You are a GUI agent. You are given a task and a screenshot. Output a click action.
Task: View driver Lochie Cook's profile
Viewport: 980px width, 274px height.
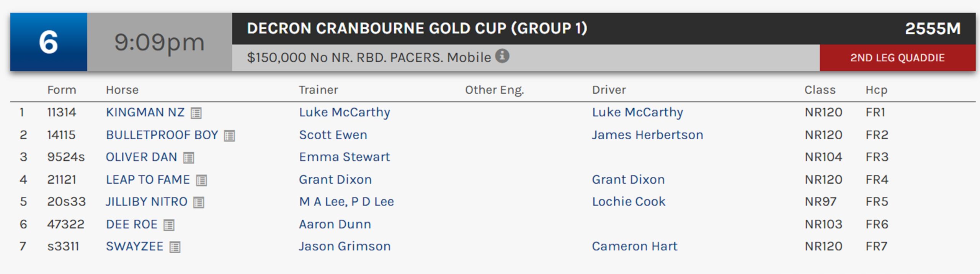629,202
